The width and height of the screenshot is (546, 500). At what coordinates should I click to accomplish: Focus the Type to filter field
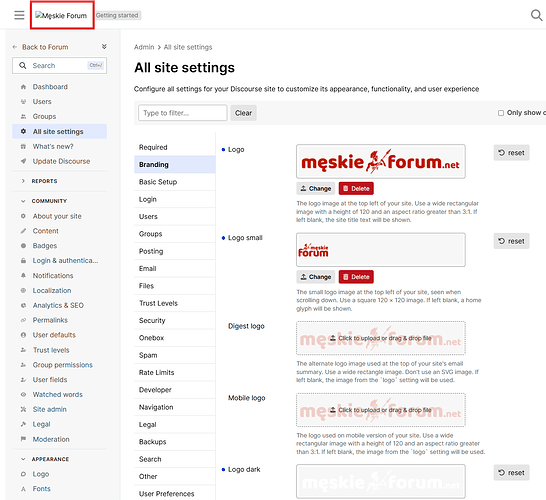click(182, 113)
